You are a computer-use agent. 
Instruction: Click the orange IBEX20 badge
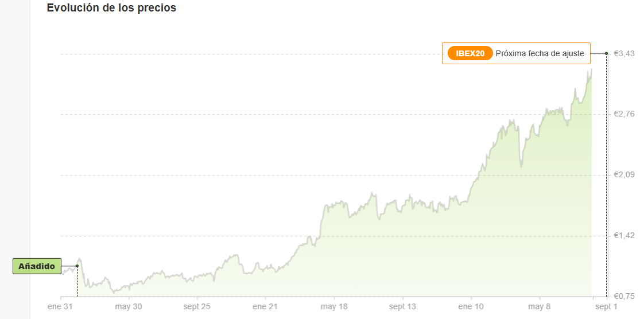pos(470,53)
